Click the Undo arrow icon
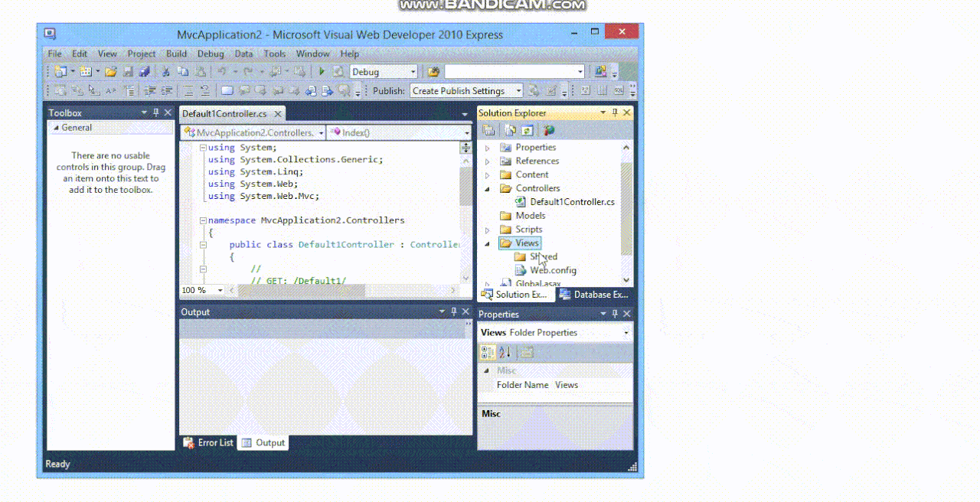 click(x=222, y=71)
